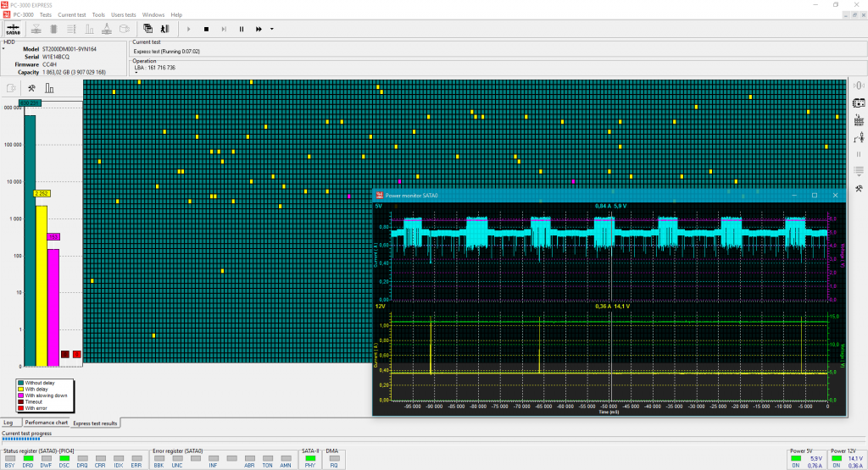
Task: Click the fast-forward test icon
Action: coord(259,29)
